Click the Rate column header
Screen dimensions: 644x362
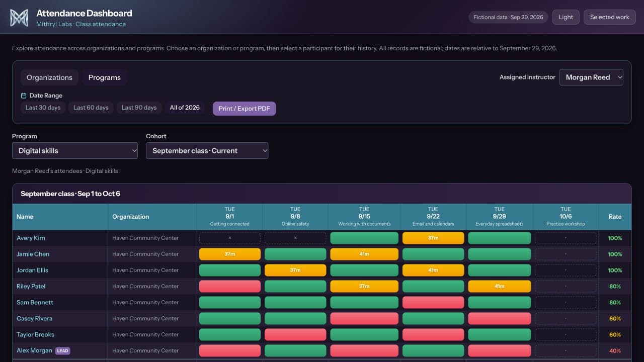point(615,217)
